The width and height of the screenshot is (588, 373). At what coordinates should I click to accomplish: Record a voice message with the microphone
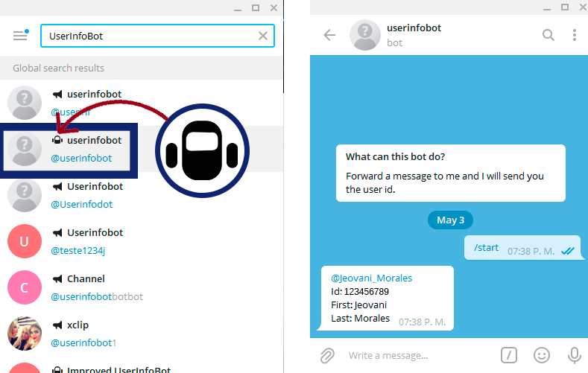point(574,355)
